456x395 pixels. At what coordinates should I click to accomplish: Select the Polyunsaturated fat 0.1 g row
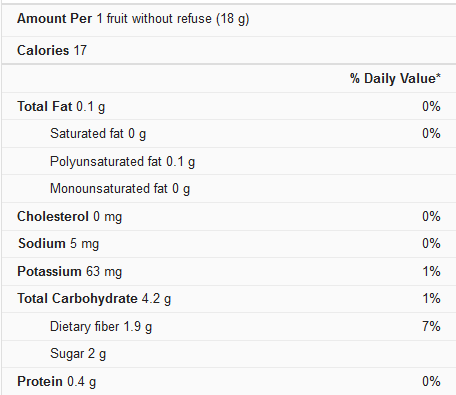point(229,161)
